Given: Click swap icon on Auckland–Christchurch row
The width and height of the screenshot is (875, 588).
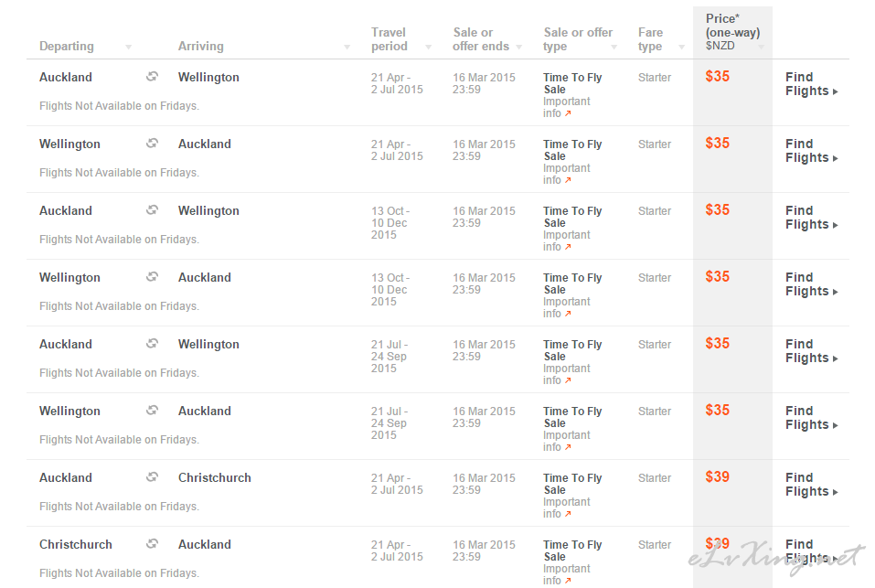Looking at the screenshot, I should click(153, 477).
